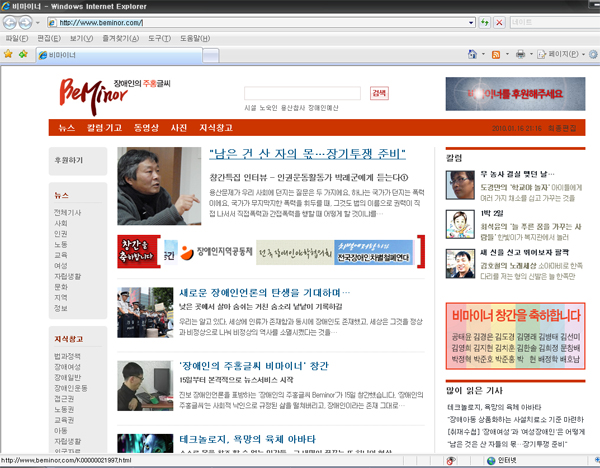Select 전체기사 in the news sidebar

(67, 212)
